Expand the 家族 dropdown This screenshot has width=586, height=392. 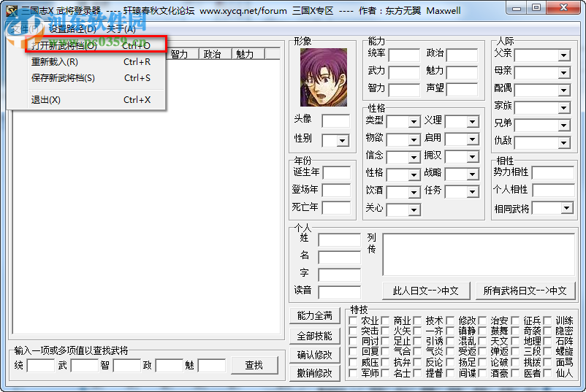coord(563,108)
